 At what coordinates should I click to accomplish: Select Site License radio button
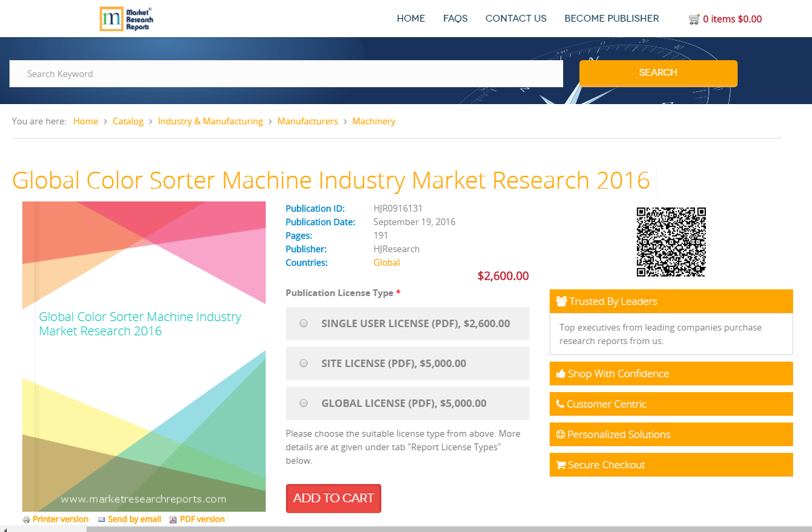[304, 363]
